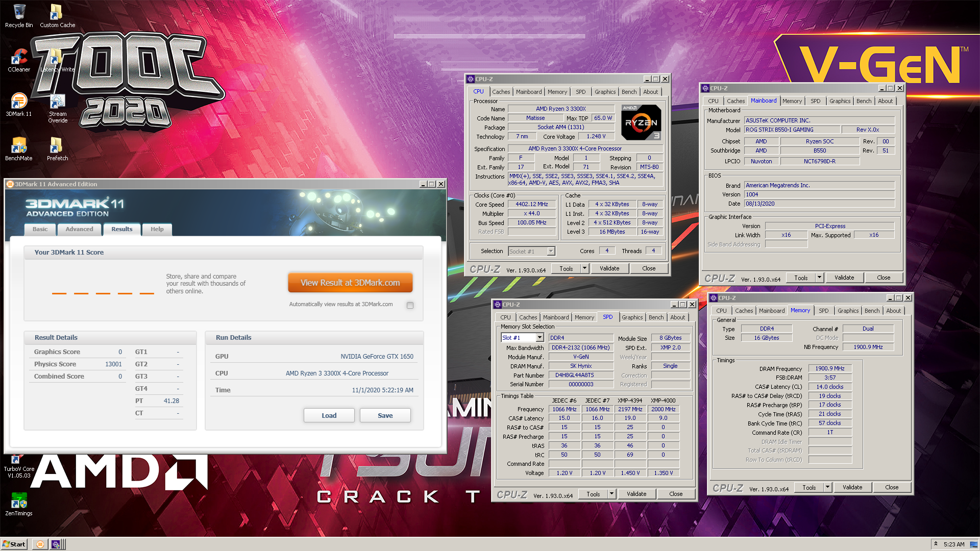Click the taskbar clock showing 5:23 AM
The image size is (980, 551).
pos(954,544)
